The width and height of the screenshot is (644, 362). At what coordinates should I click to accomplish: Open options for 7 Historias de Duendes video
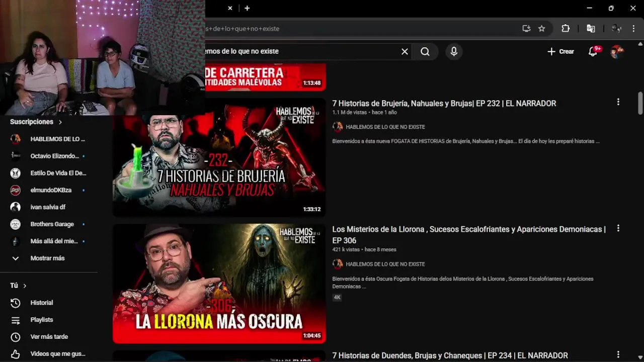618,354
